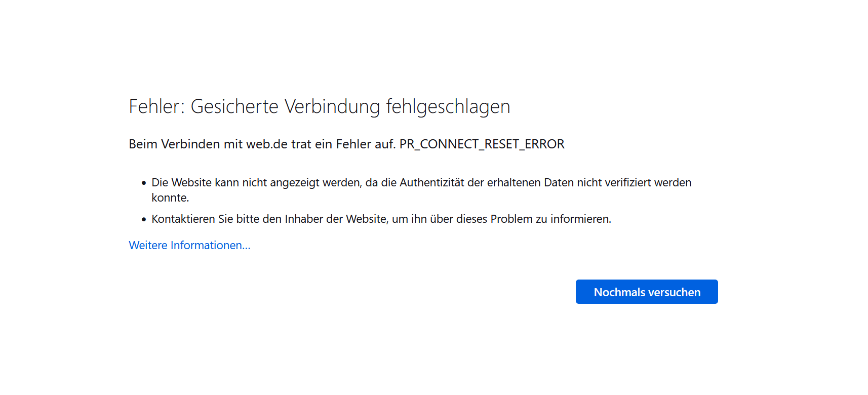
Task: Open the 'Weitere Informationen...' link
Action: point(189,245)
